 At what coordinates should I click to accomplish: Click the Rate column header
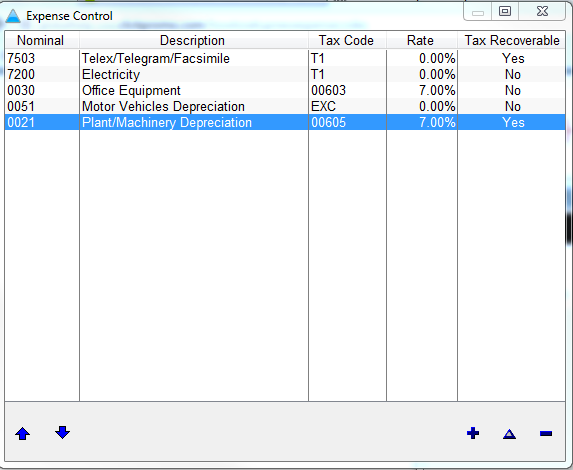tap(422, 40)
